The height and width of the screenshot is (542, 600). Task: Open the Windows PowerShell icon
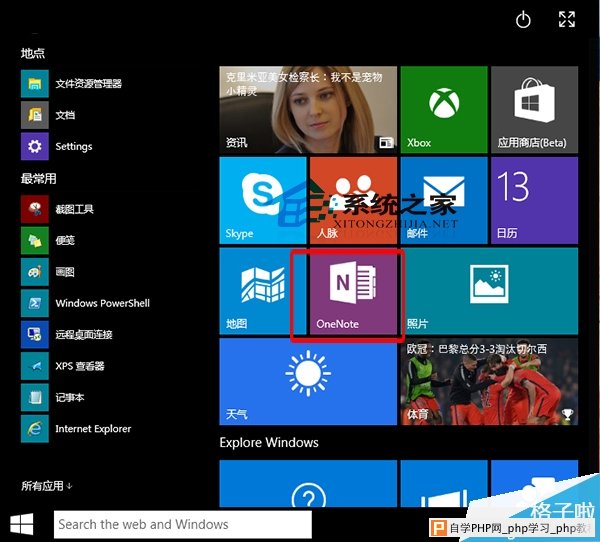click(x=35, y=303)
